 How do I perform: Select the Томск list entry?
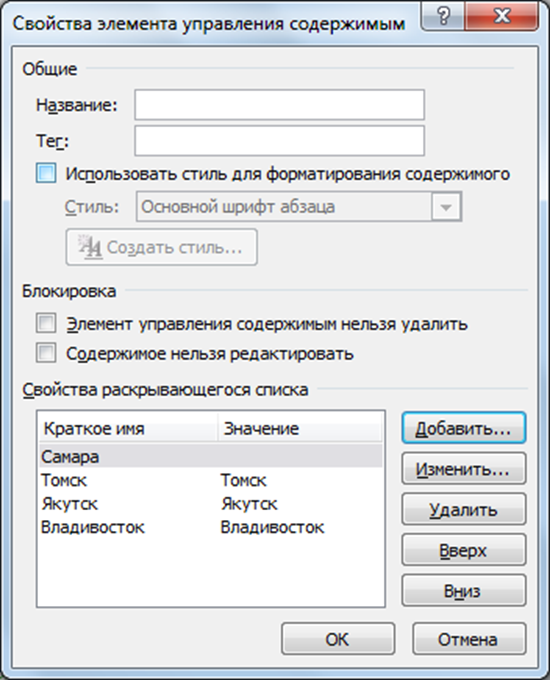(x=211, y=480)
